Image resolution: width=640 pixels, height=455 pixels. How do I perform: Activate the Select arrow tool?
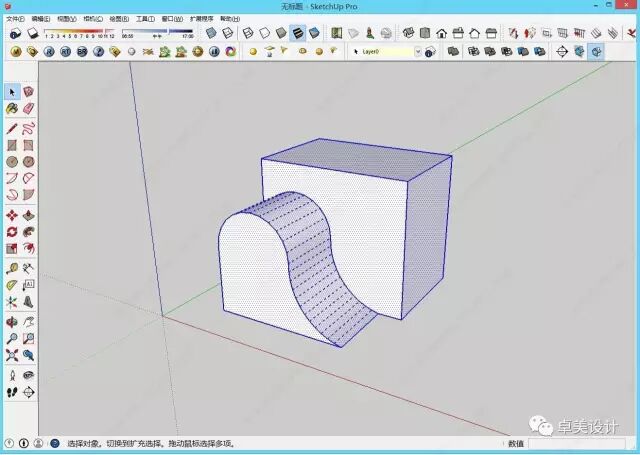[12, 92]
